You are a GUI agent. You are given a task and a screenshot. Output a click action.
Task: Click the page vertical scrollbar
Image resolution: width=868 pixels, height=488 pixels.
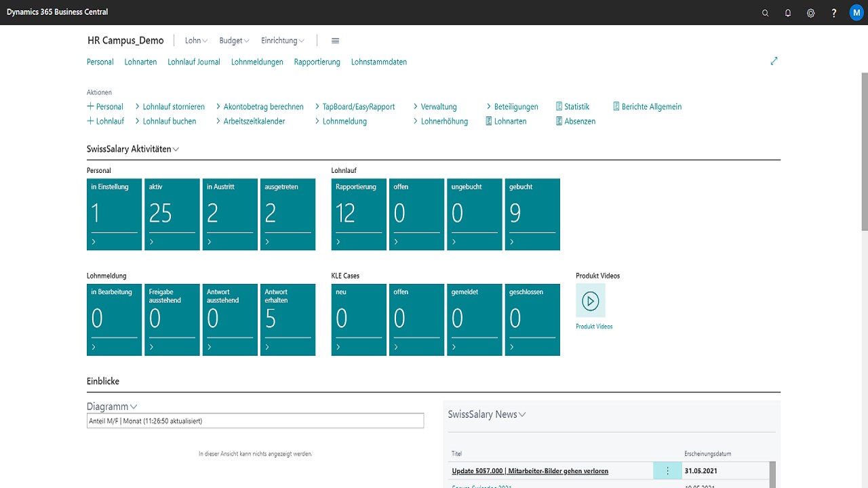(865, 151)
